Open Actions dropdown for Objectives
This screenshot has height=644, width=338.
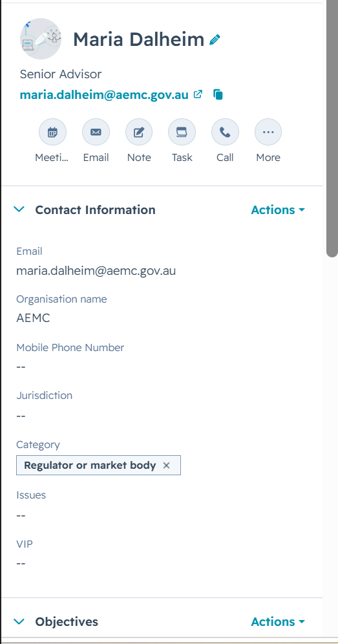(x=278, y=622)
